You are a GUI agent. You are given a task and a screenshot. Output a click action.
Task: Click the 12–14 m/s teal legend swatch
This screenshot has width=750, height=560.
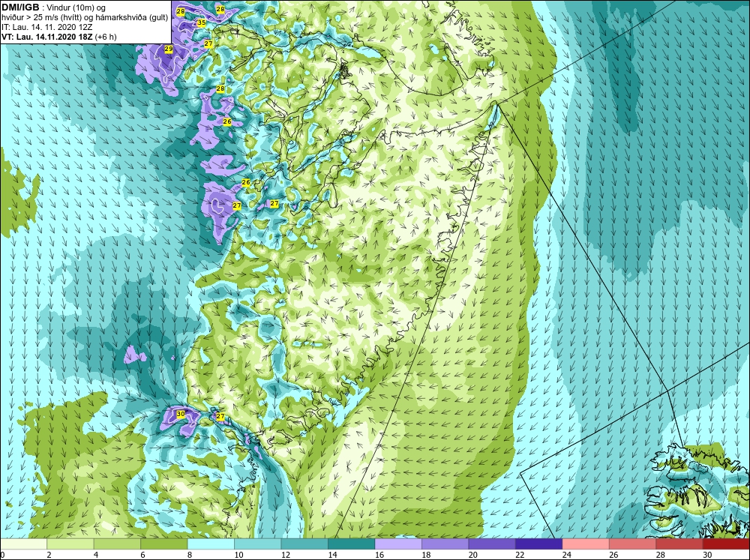pyautogui.click(x=304, y=544)
